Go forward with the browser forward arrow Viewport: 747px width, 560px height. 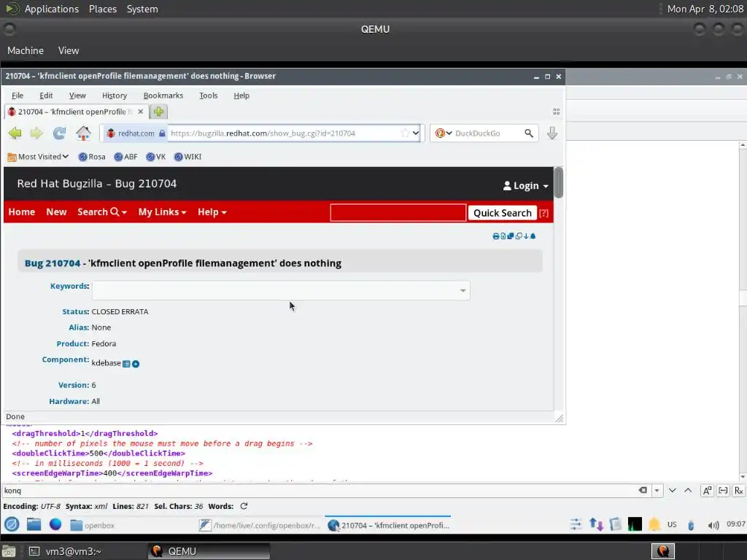36,133
